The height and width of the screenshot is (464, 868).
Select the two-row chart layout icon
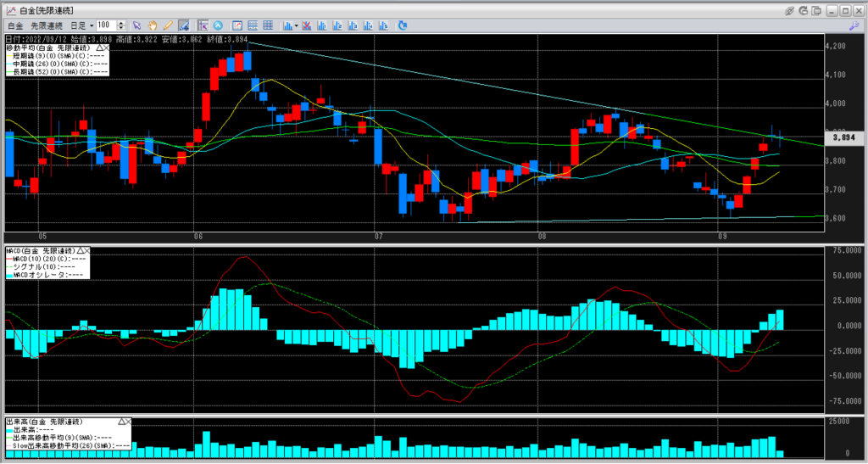click(253, 25)
